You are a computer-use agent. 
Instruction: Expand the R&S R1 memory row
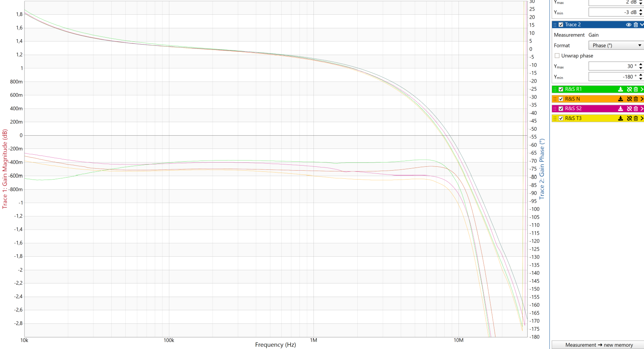tap(642, 89)
